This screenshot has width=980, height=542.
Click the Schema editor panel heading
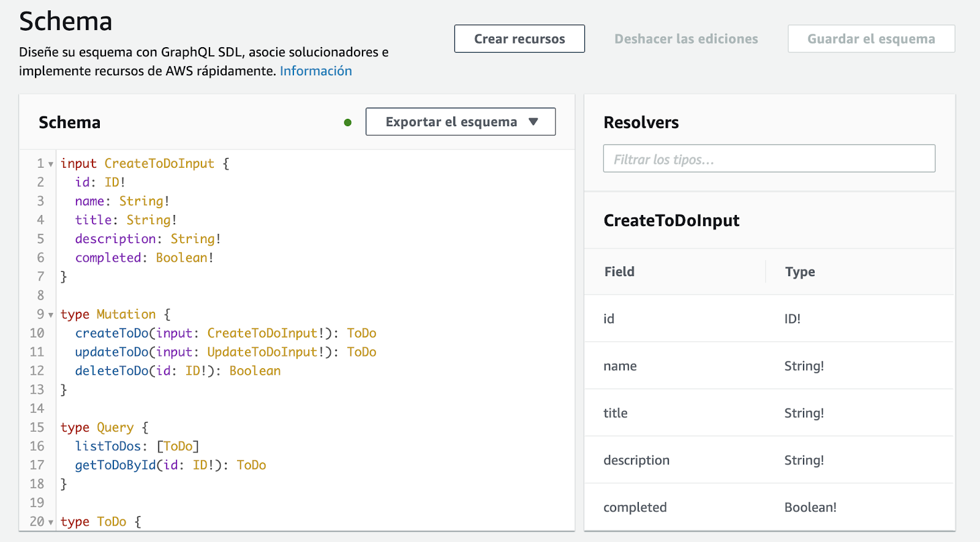69,122
